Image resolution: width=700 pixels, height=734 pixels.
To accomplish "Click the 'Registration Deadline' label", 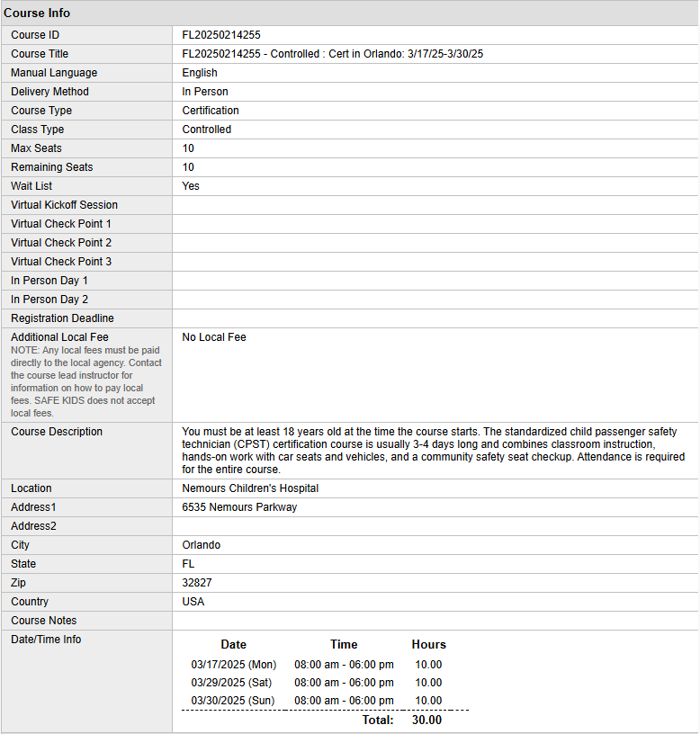I will pos(62,318).
